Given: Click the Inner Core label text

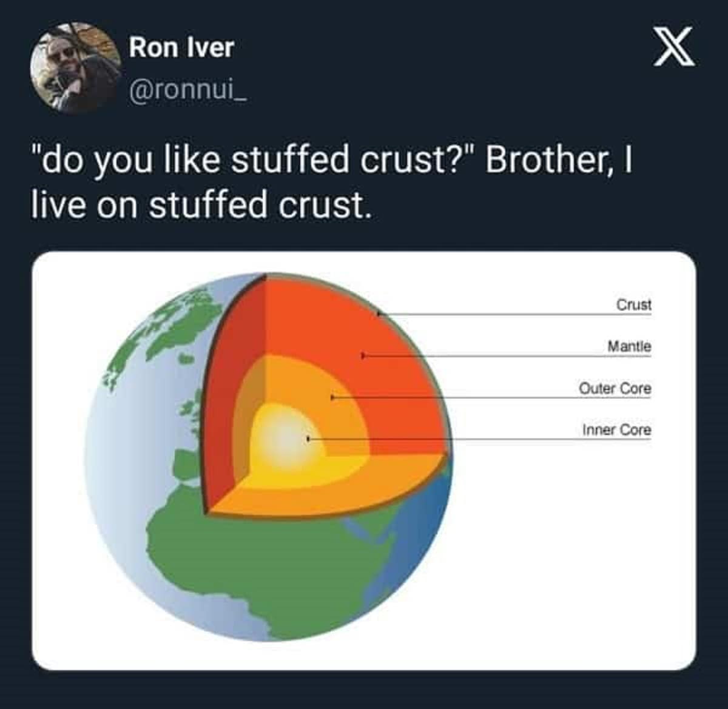Looking at the screenshot, I should [x=616, y=430].
